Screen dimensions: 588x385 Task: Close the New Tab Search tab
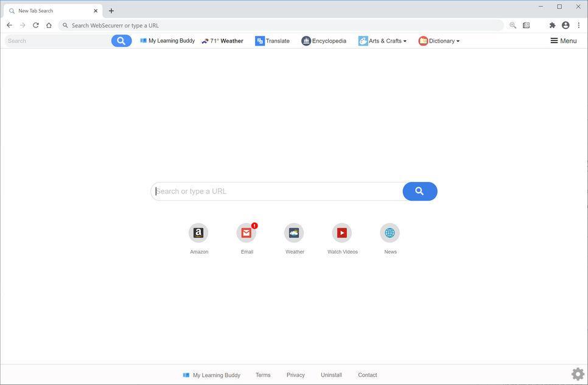tap(95, 11)
